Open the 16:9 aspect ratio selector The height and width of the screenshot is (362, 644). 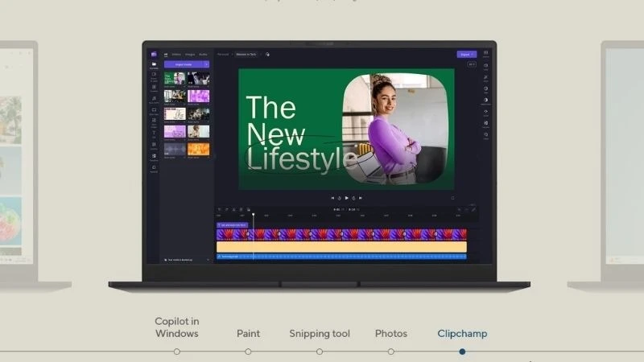[472, 64]
